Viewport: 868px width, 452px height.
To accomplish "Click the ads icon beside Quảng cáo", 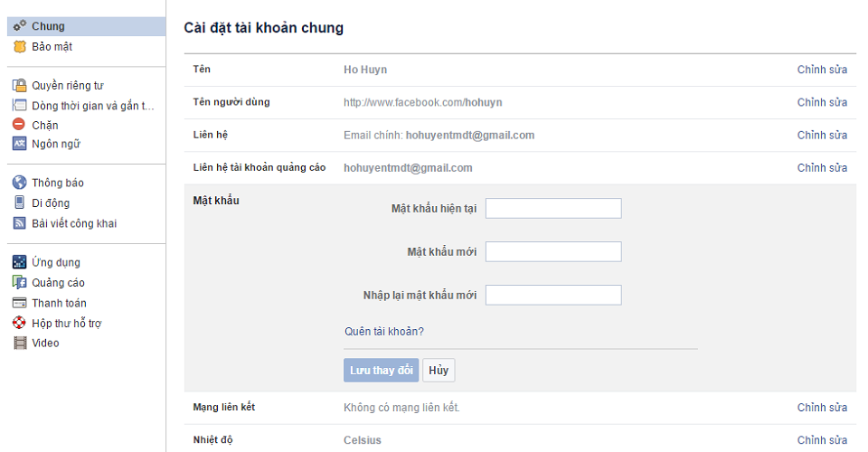I will click(x=19, y=282).
